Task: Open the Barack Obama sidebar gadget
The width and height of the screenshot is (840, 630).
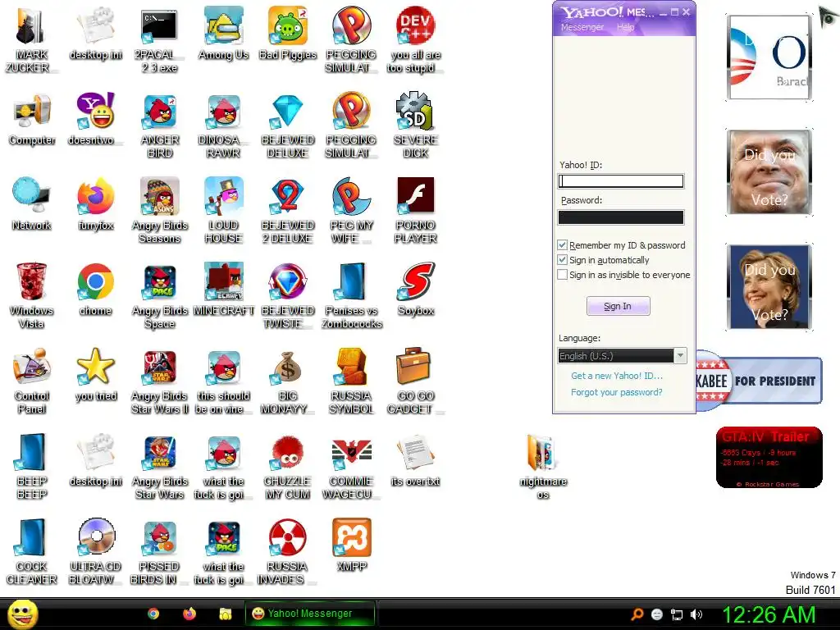Action: click(769, 57)
